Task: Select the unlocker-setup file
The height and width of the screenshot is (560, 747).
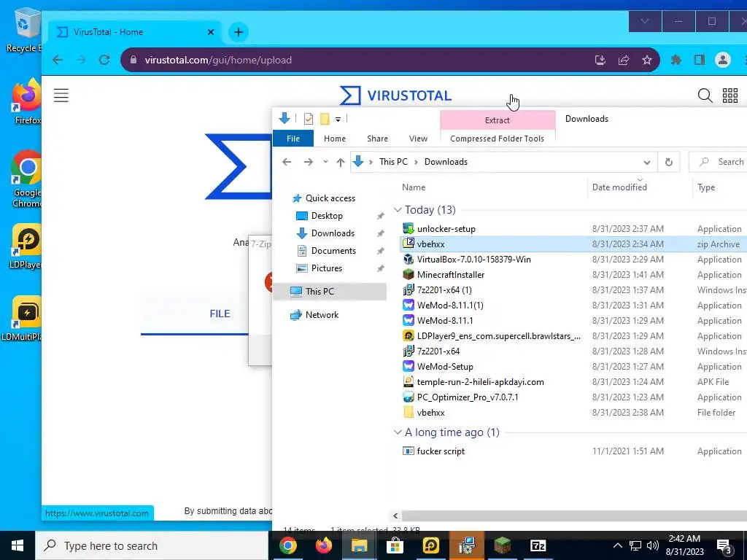Action: [x=446, y=228]
